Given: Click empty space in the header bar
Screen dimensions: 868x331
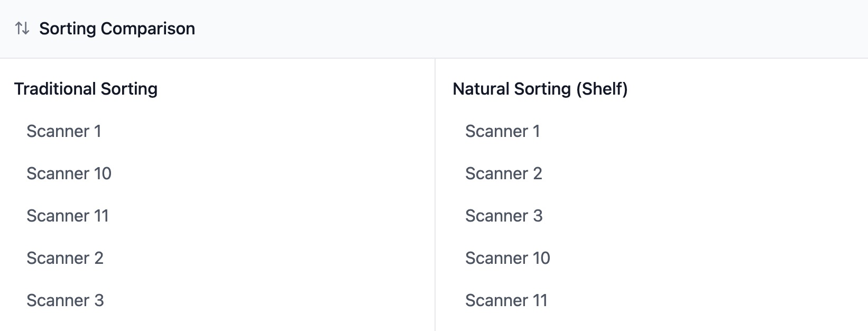Looking at the screenshot, I should (x=529, y=29).
